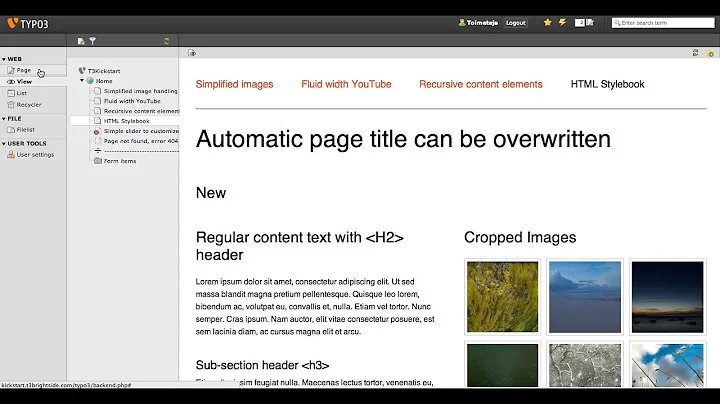Collapse the USER TOOLS module group
Screen dimensions: 720x404
pos(4,144)
